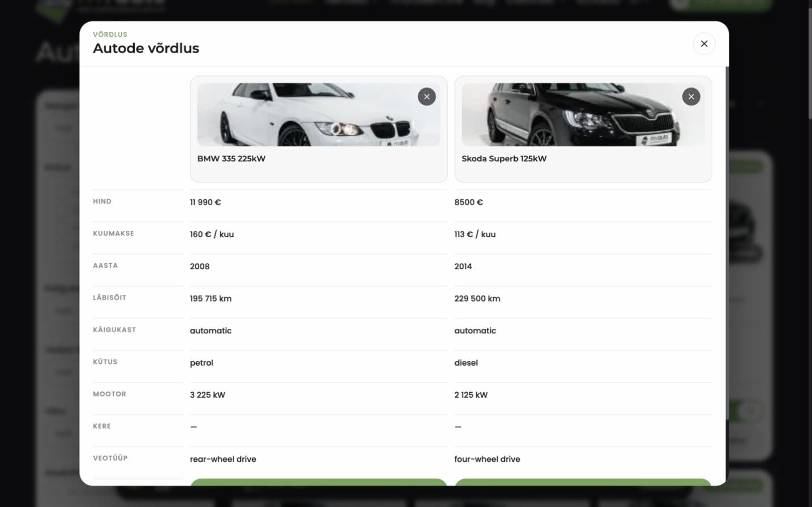Select mileage 229 500 km
Image resolution: width=812 pixels, height=507 pixels.
477,299
